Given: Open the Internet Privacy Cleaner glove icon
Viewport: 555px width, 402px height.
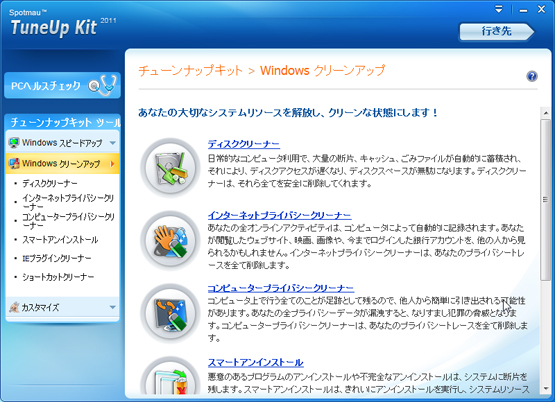Looking at the screenshot, I should click(171, 240).
